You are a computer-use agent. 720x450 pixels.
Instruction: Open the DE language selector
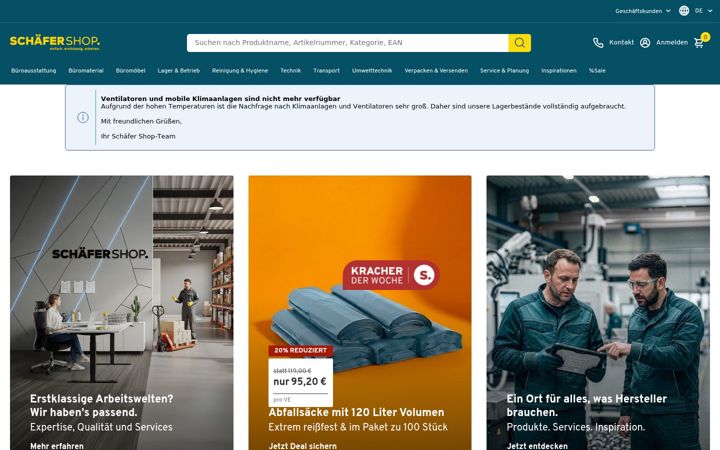[703, 11]
